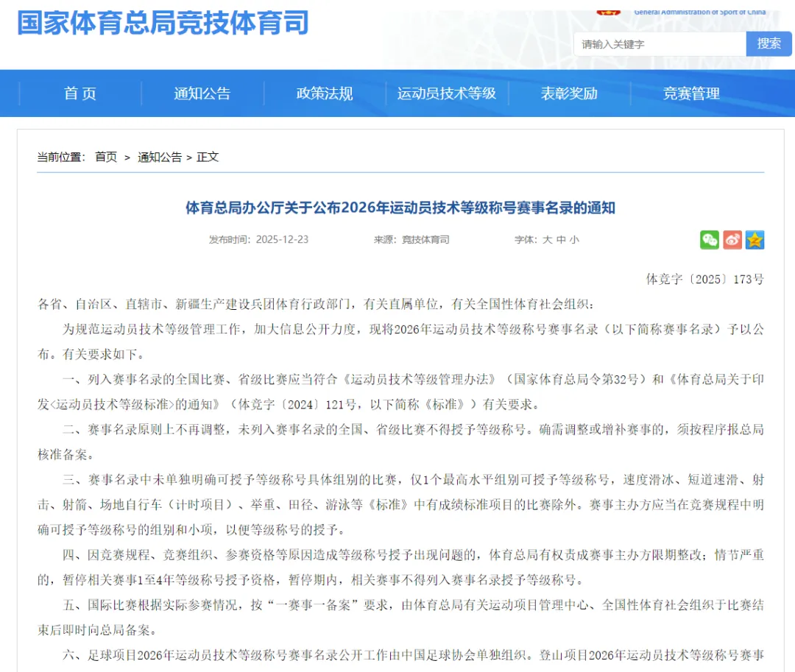Click the 当前位置 label
The height and width of the screenshot is (672, 795).
[x=61, y=157]
